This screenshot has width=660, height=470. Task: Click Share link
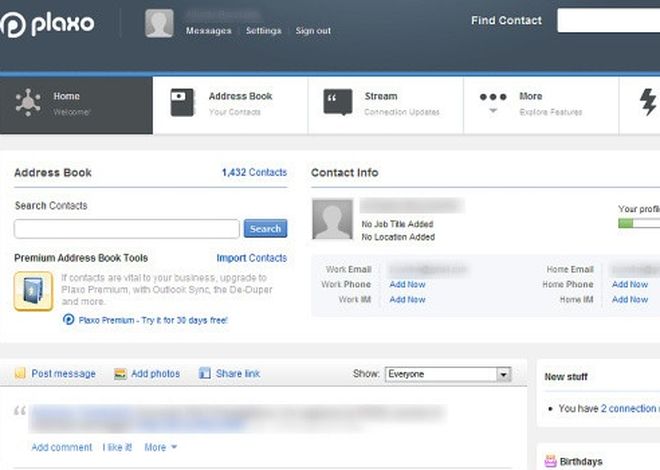point(238,374)
